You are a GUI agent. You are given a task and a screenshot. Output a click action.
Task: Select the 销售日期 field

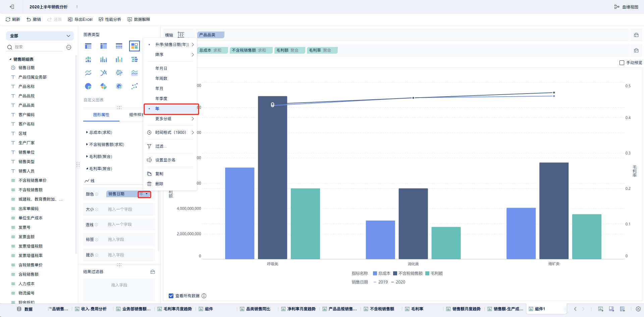click(x=26, y=68)
